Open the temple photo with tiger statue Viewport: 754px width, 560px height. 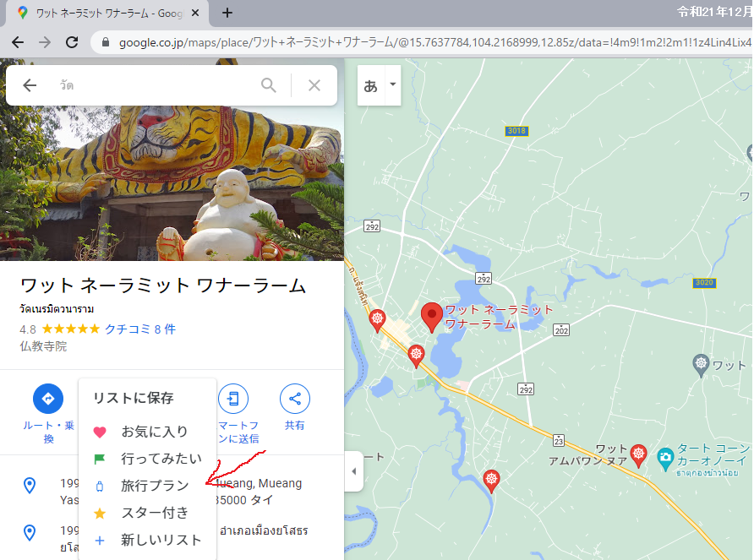click(x=172, y=182)
